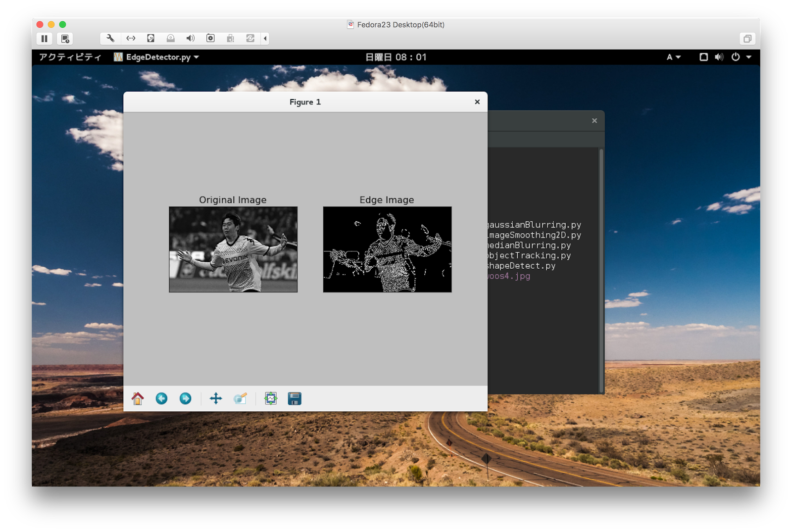The image size is (792, 532).
Task: Click the VM hard disk icon
Action: pyautogui.click(x=151, y=38)
